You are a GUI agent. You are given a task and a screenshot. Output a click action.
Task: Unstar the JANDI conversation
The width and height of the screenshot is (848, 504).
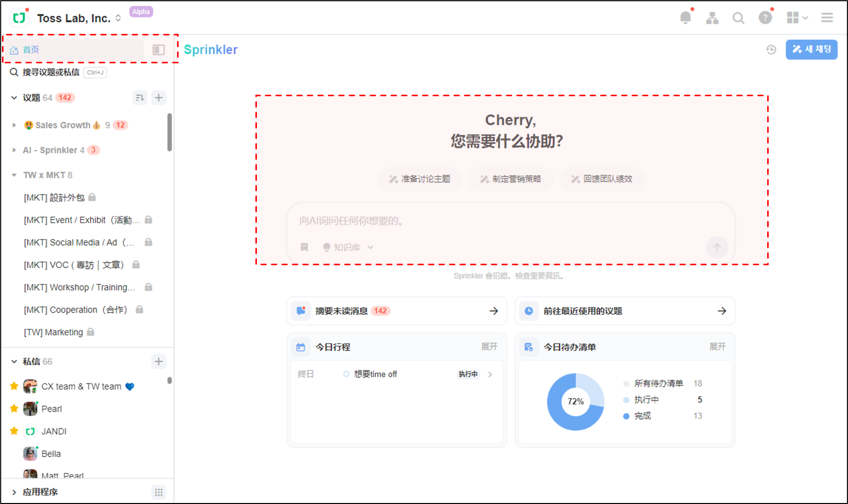click(x=14, y=431)
